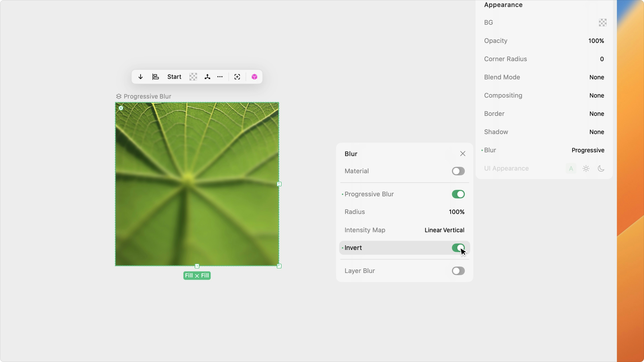The image size is (644, 362).
Task: Click the Blur Progressive value
Action: click(x=588, y=150)
